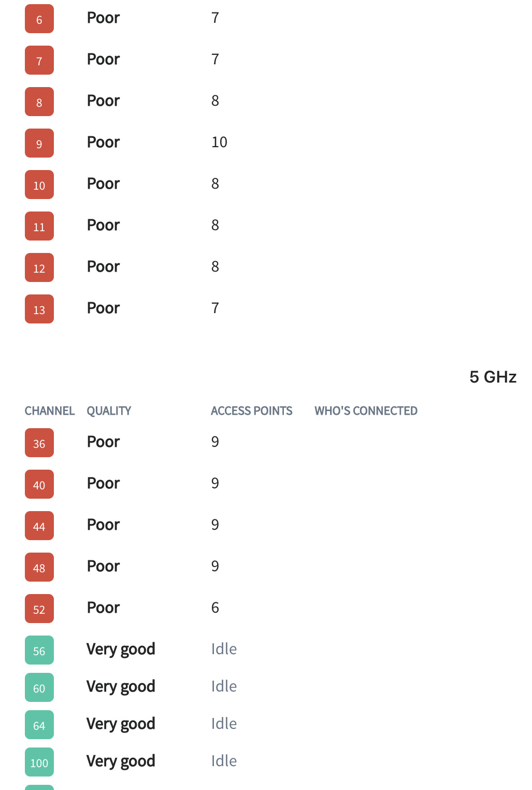Select the 5 GHz section heading
Viewport: 532px width, 790px height.
(x=493, y=377)
